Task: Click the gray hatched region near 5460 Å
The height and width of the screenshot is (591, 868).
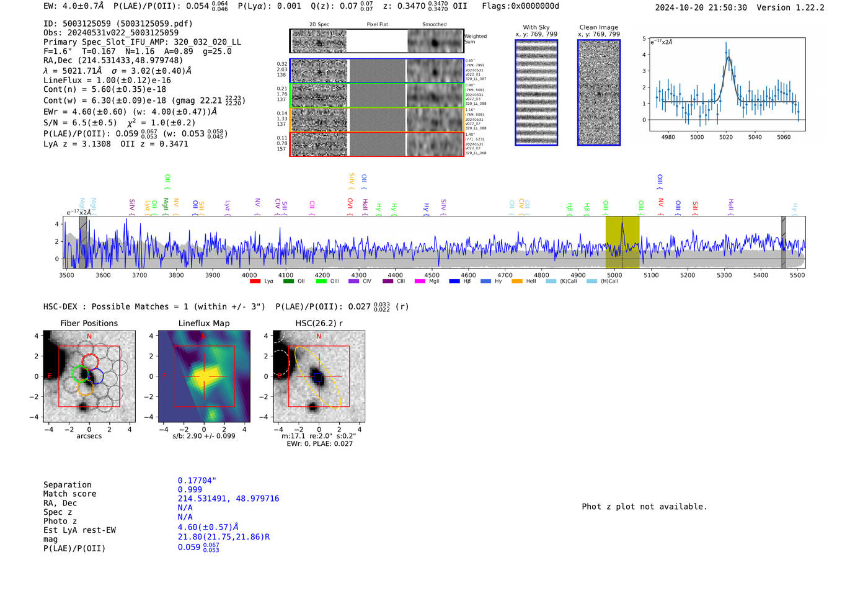Action: click(x=783, y=242)
